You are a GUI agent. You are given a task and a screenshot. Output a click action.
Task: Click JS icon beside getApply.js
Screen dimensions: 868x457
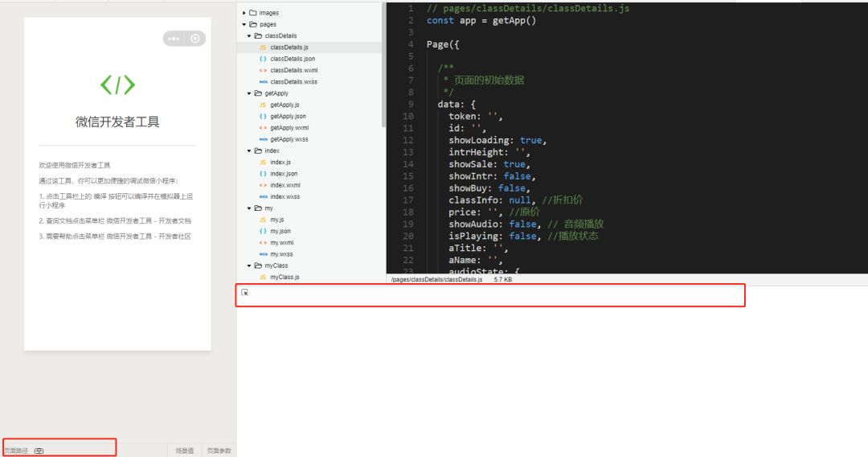click(263, 105)
